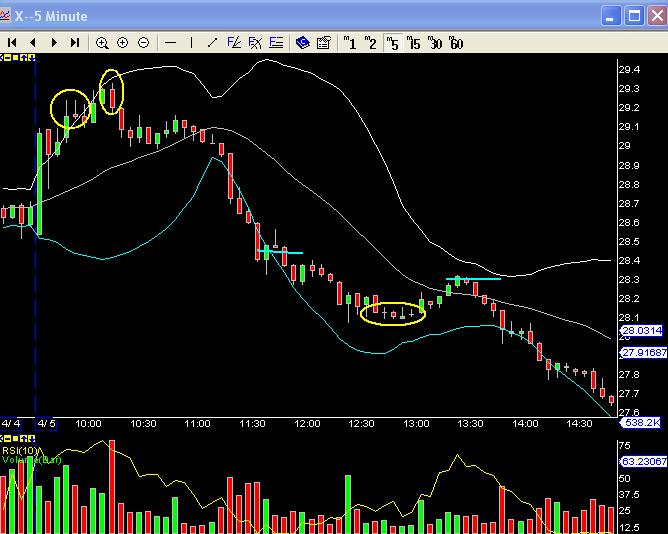Switch chart to 2 minute interval
The height and width of the screenshot is (534, 668).
coord(371,43)
